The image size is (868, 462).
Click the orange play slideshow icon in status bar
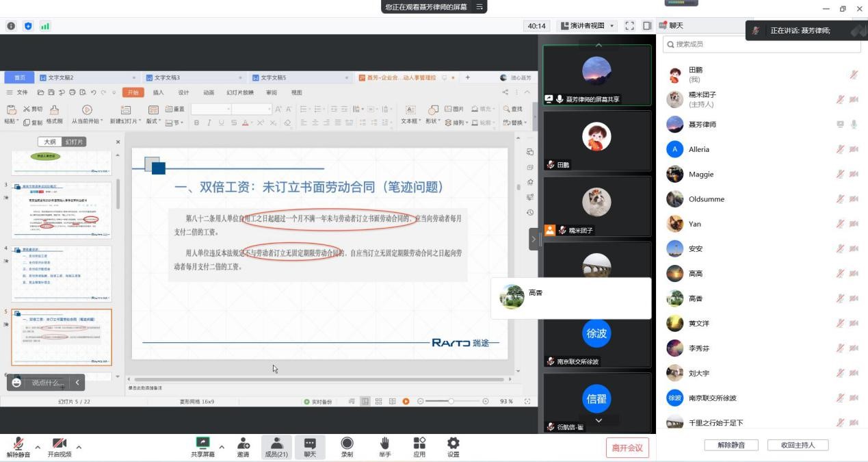coord(406,402)
